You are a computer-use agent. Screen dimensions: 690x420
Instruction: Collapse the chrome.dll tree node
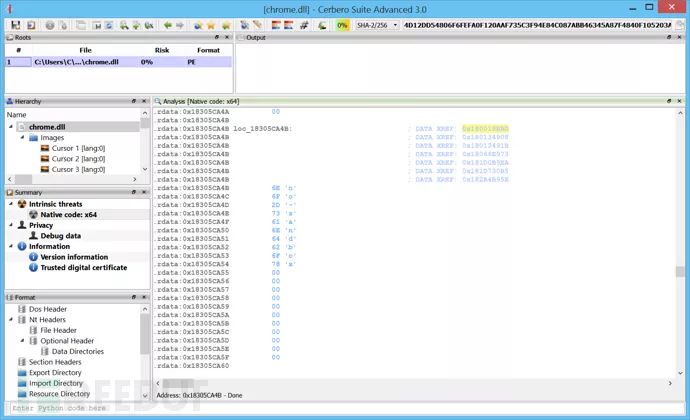tap(11, 127)
